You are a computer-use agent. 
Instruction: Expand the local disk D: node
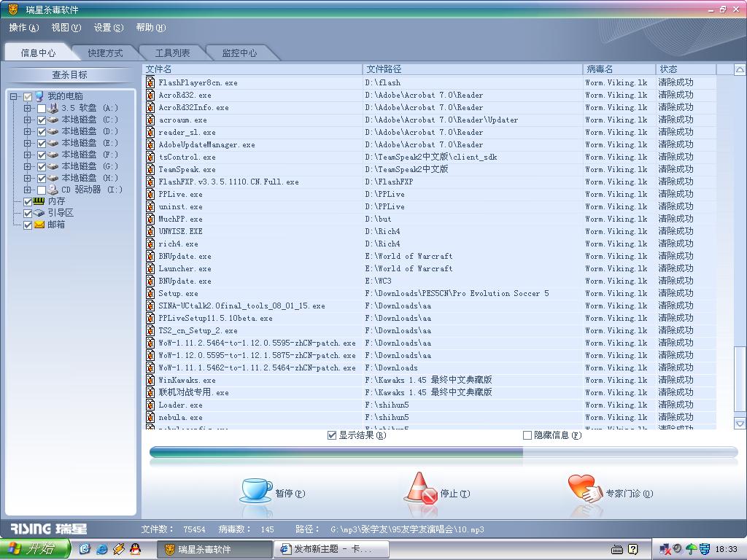[27, 131]
